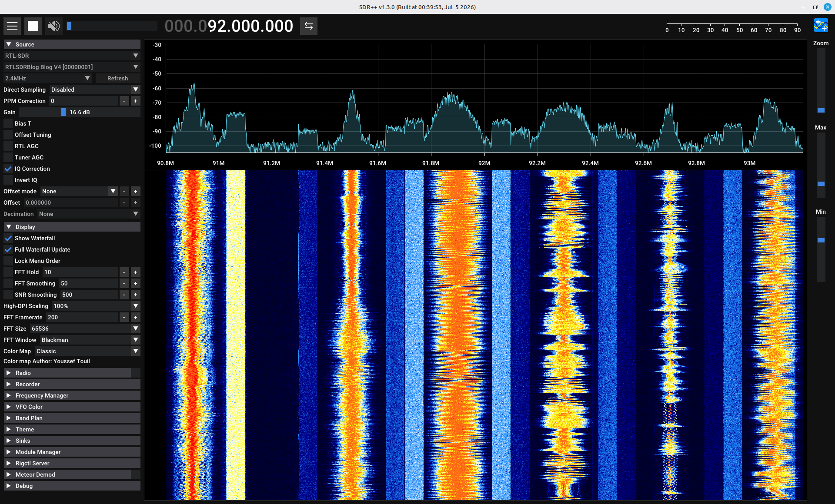Enable the Bias T checkbox

point(8,123)
